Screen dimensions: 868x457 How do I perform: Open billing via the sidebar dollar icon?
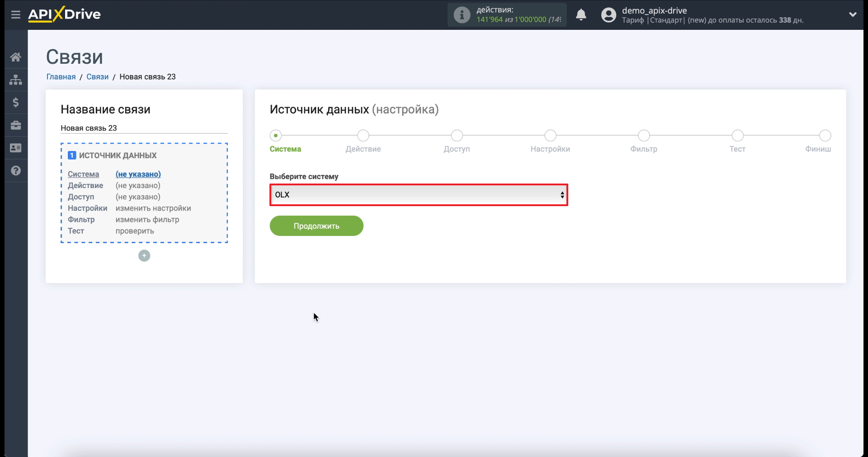pyautogui.click(x=16, y=103)
